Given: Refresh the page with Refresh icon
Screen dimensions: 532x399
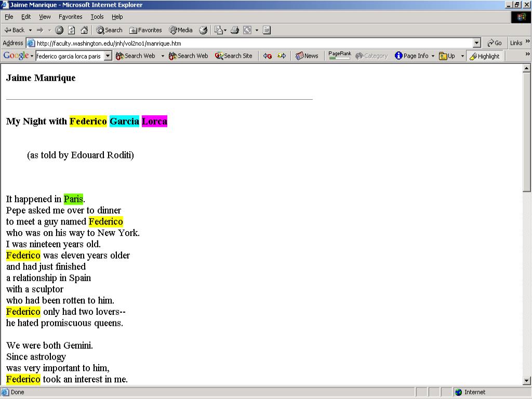Looking at the screenshot, I should pos(72,30).
